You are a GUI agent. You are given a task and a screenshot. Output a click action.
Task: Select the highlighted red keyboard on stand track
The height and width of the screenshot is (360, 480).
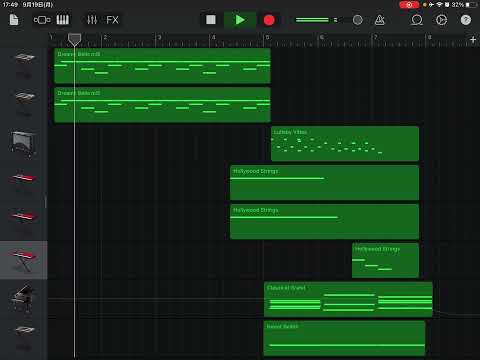[23, 260]
